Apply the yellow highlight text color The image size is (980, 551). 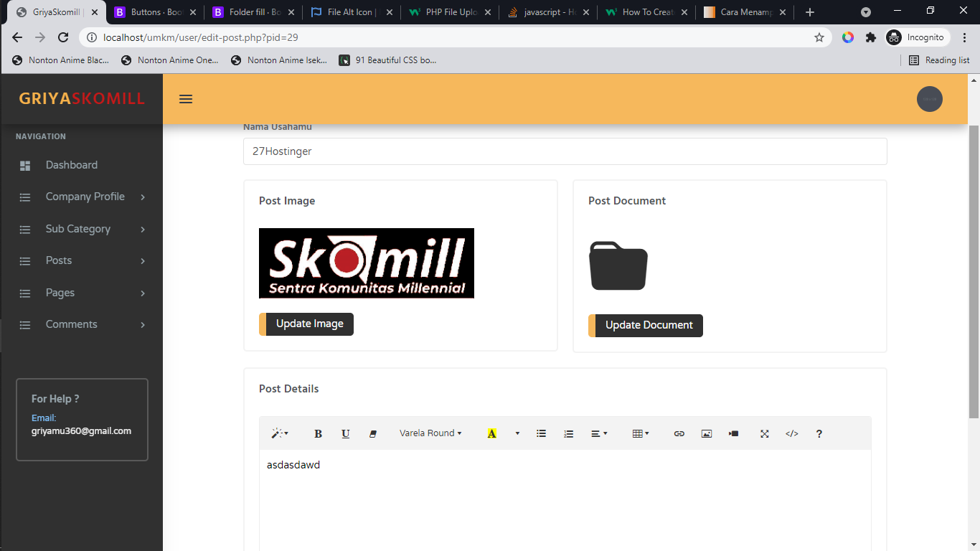[491, 433]
